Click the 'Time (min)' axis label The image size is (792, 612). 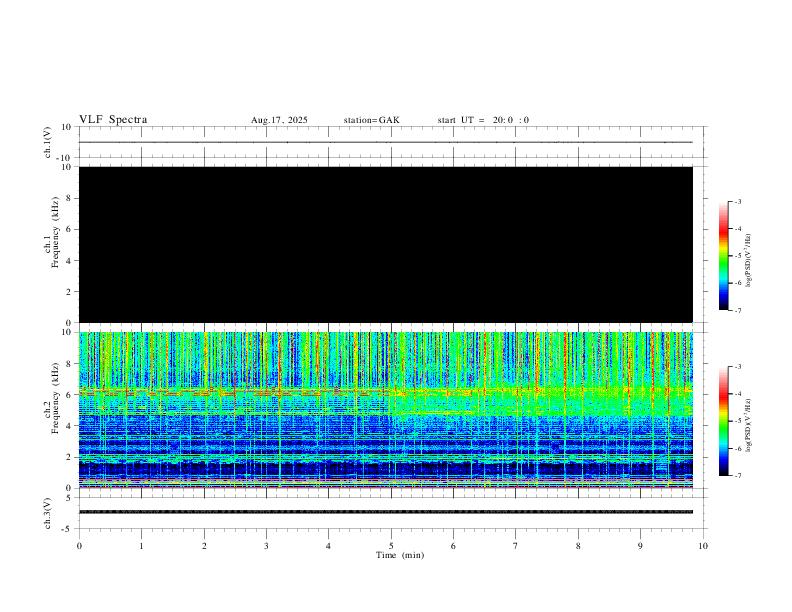point(400,555)
